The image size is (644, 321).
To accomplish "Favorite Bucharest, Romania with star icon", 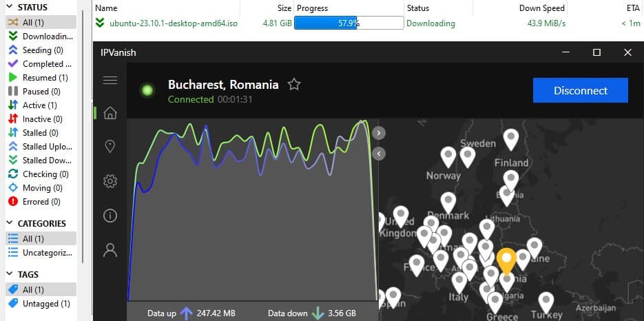I will (293, 84).
